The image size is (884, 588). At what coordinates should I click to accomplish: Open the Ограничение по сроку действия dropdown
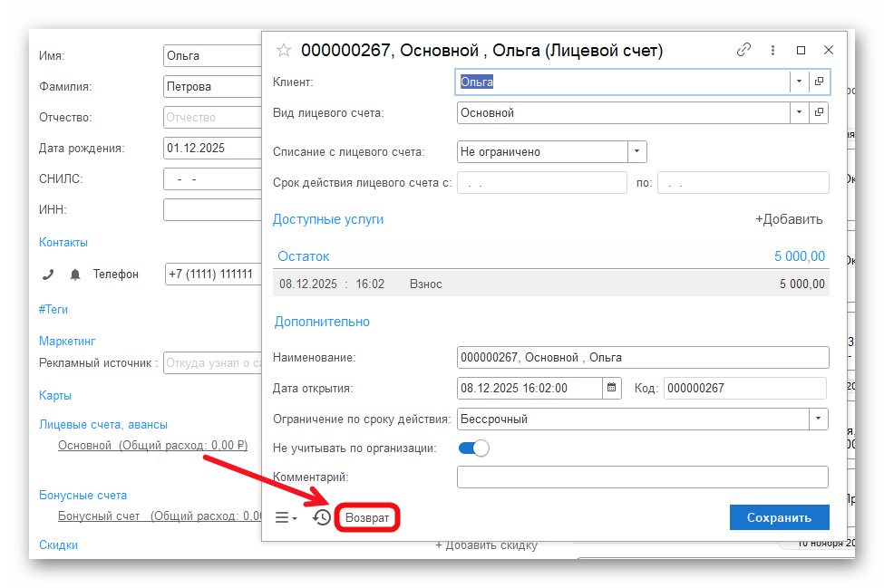[818, 419]
